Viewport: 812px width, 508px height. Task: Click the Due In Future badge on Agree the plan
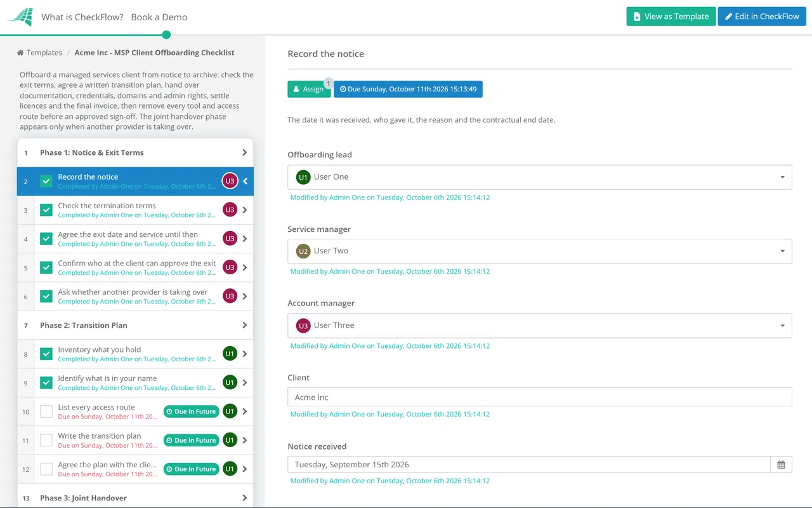(x=191, y=469)
